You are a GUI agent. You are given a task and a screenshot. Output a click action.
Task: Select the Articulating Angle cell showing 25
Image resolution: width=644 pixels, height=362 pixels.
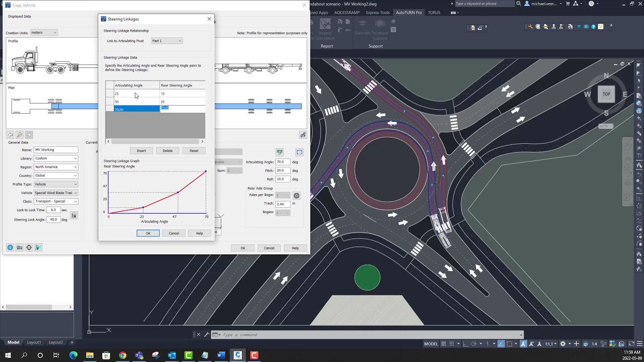pos(137,94)
